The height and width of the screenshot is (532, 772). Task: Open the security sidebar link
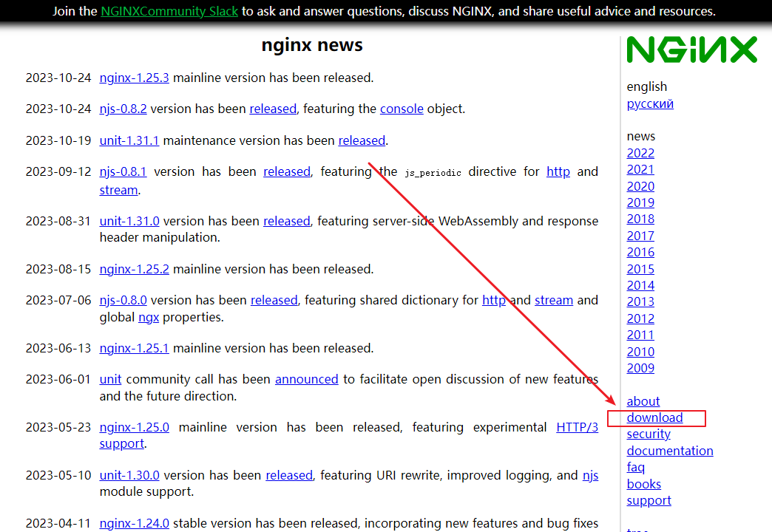(649, 434)
